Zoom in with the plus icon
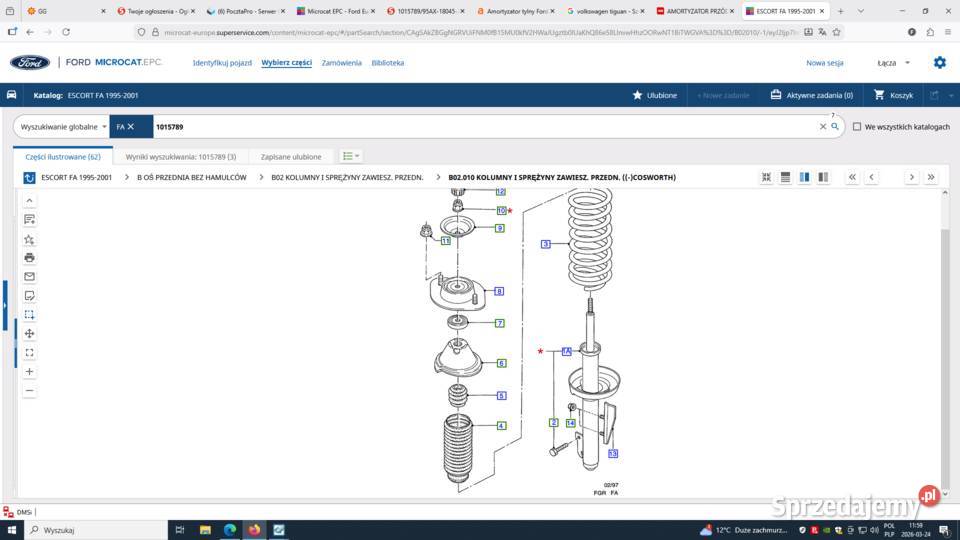 29,372
